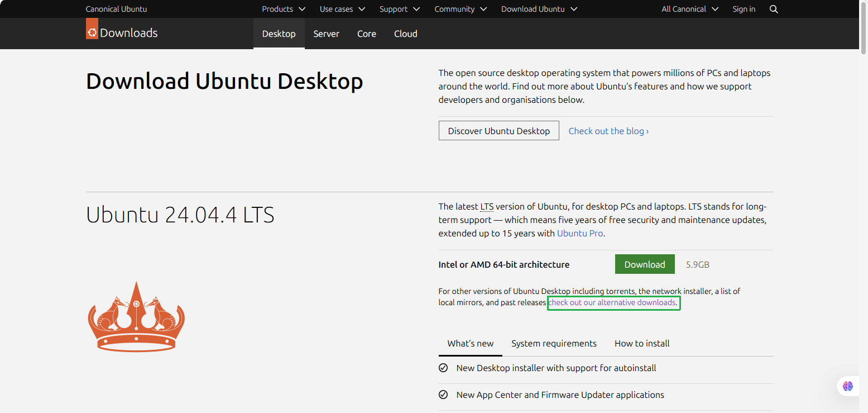Open the How to install tab
868x413 pixels.
(642, 343)
